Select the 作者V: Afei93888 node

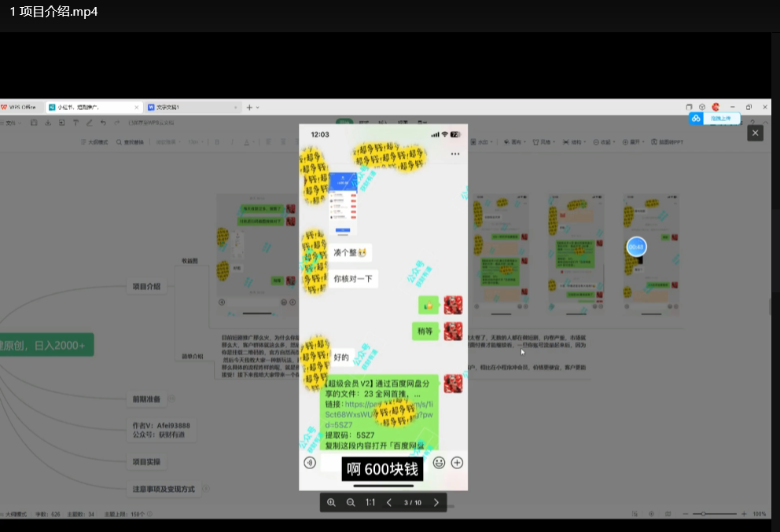(x=161, y=430)
